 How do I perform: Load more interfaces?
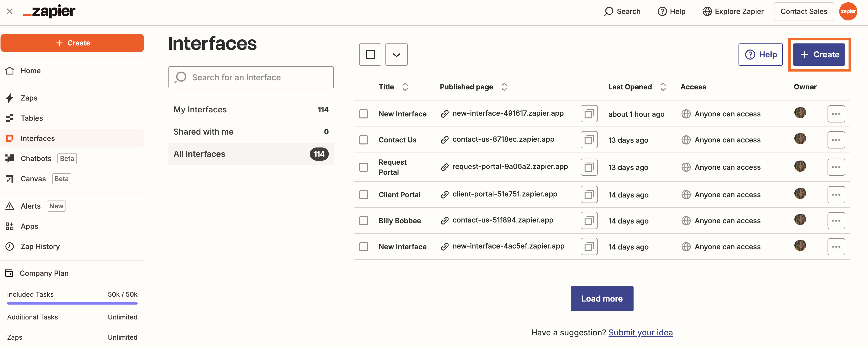point(601,298)
